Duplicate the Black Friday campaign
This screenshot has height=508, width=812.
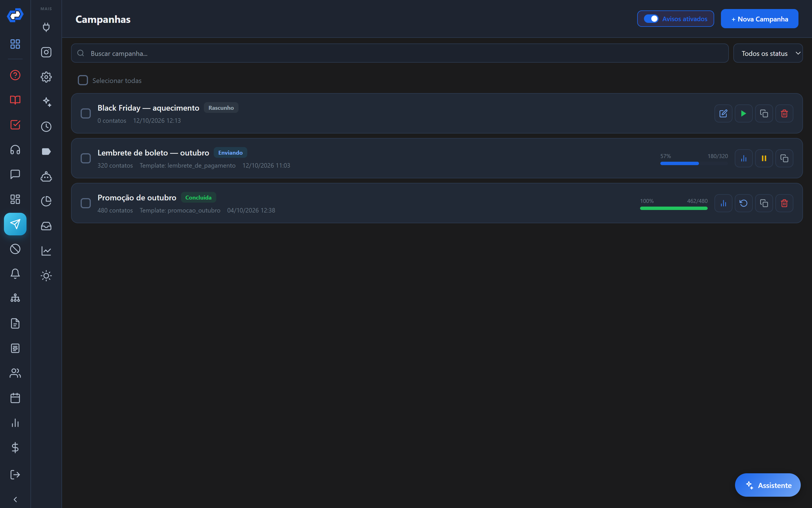764,113
